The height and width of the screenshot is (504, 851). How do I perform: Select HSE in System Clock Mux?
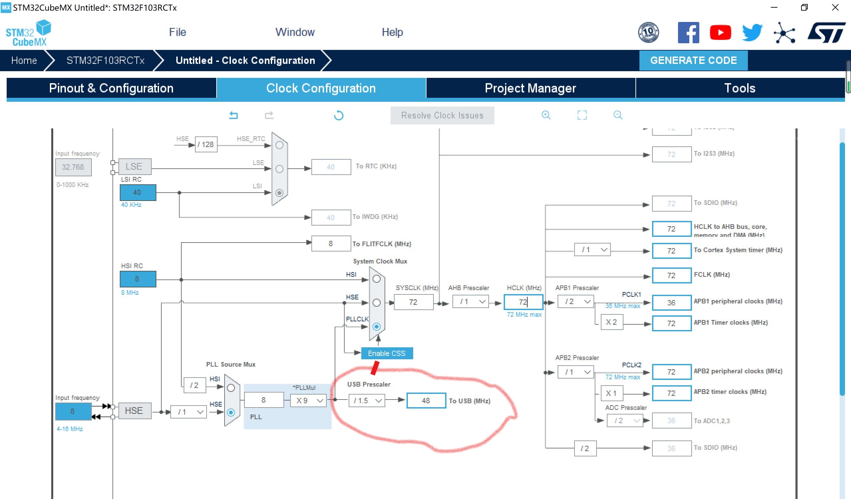[376, 303]
